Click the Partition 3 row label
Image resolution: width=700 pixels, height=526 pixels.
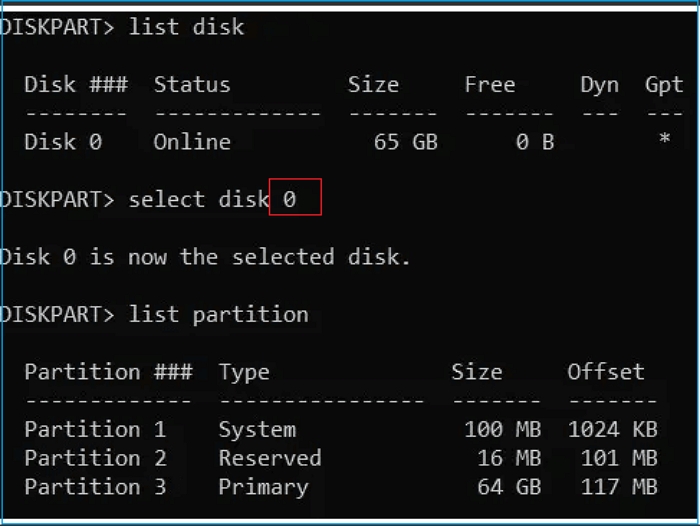[95, 487]
